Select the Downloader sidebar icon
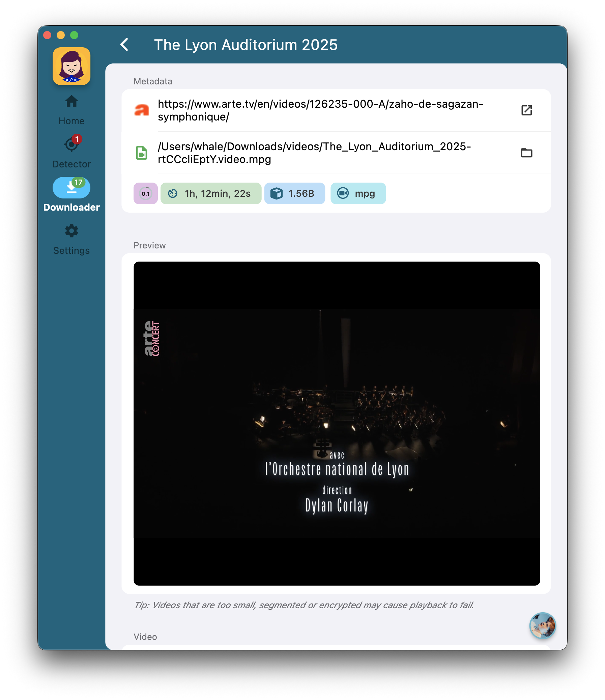 71,188
